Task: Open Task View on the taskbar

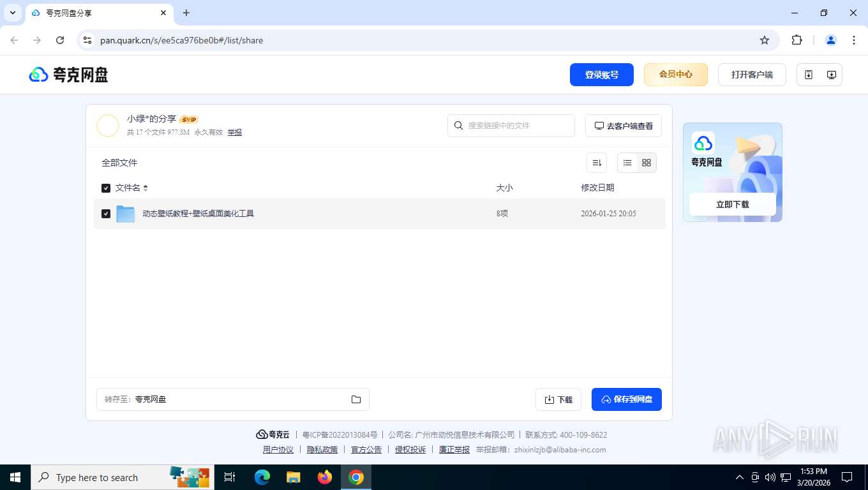Action: [230, 477]
